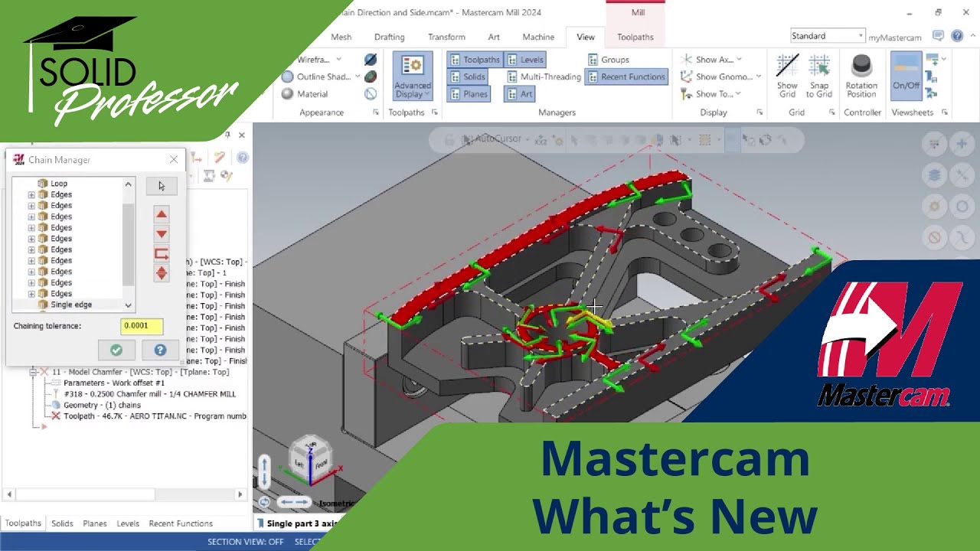Toggle the Multi-Threading manager

[x=544, y=77]
